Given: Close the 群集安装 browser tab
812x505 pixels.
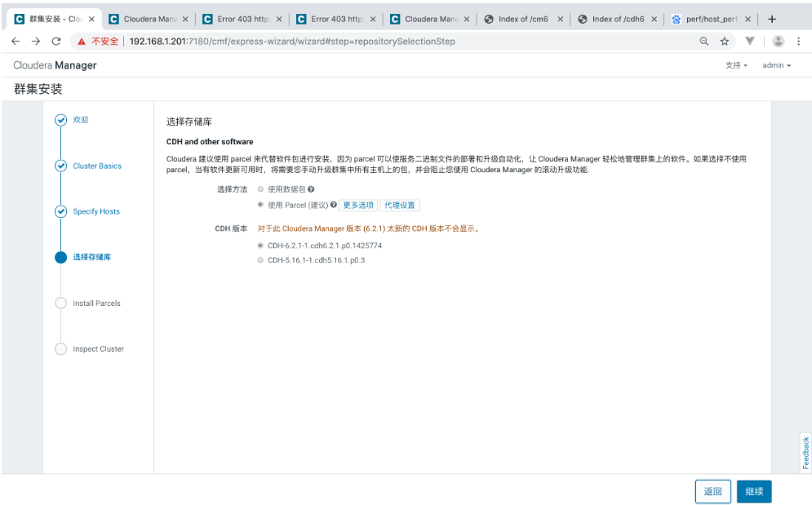Looking at the screenshot, I should pos(91,19).
